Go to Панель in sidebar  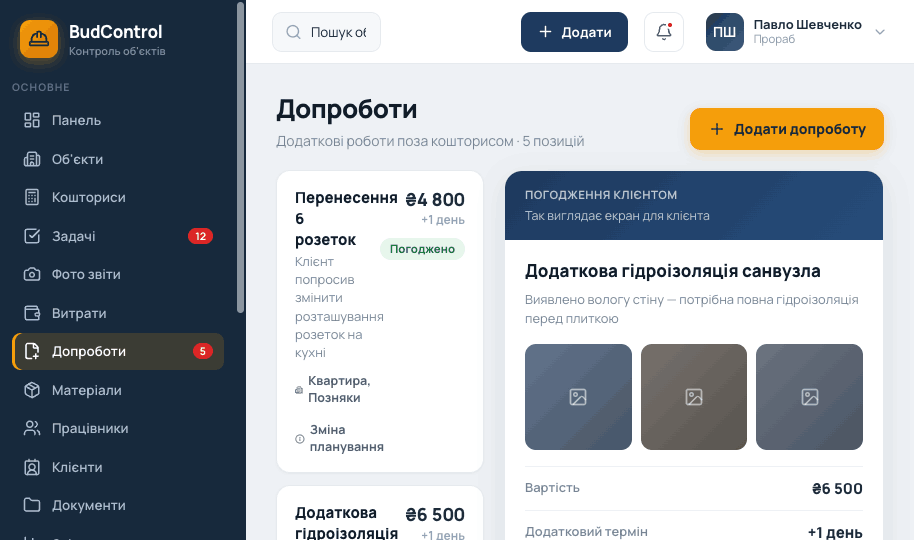118,120
